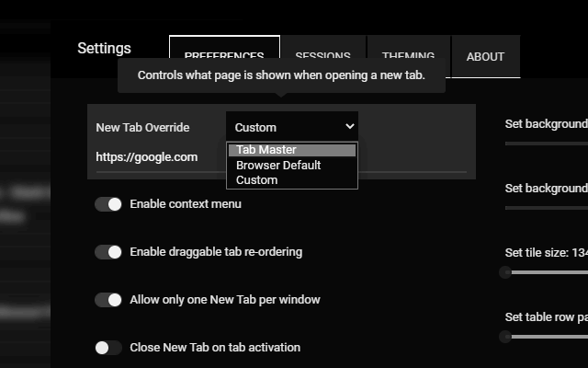This screenshot has width=588, height=368.
Task: Turn off Allow only one New Tab per window
Action: 108,300
